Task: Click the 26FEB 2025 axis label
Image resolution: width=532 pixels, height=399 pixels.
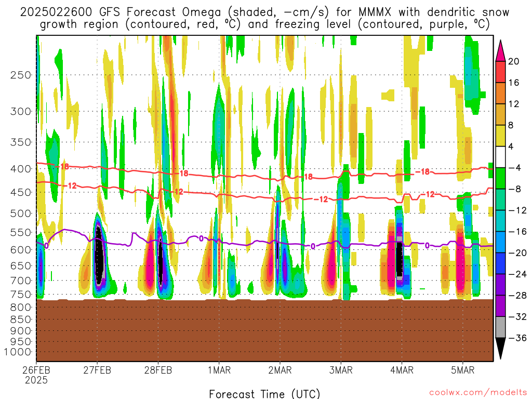Action: (36, 375)
